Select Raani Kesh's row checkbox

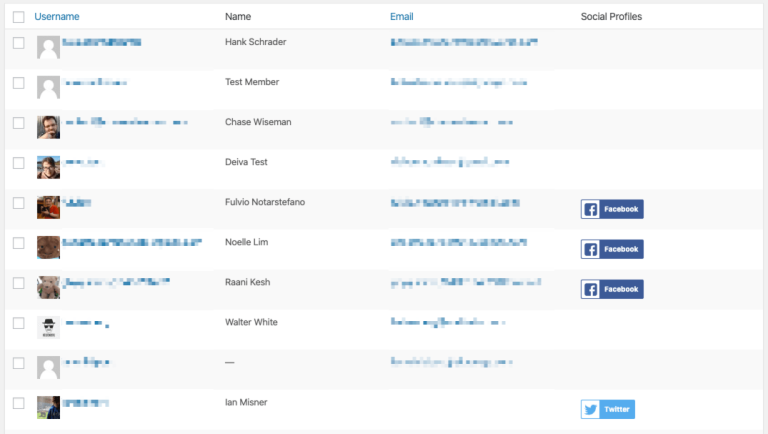pyautogui.click(x=19, y=283)
